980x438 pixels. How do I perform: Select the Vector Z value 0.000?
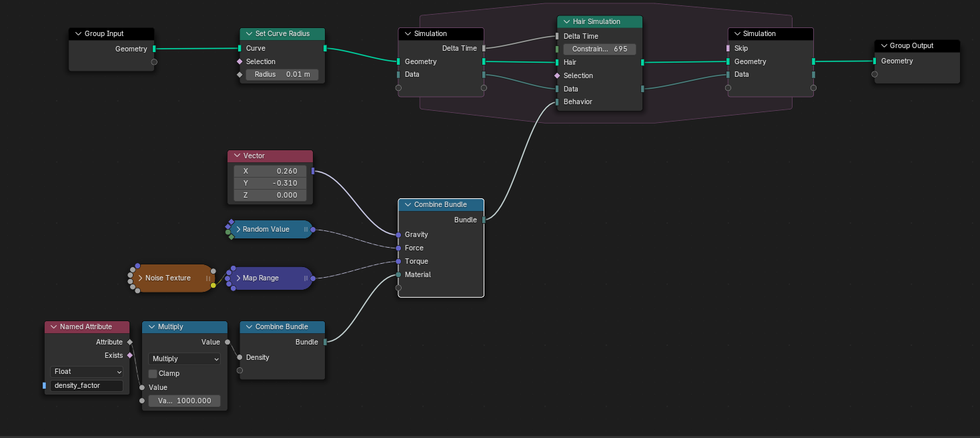tap(270, 195)
